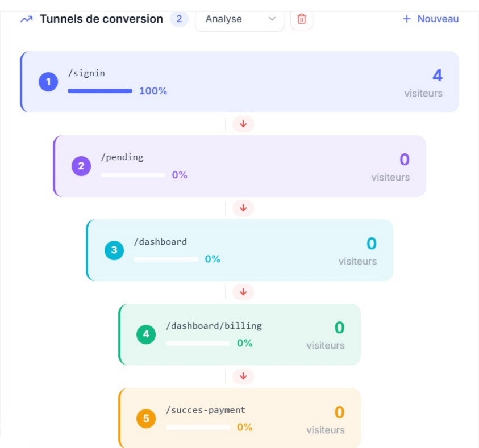Screen dimensions: 479x448
Task: Create a funnel via the Nouveau link
Action: (438, 19)
